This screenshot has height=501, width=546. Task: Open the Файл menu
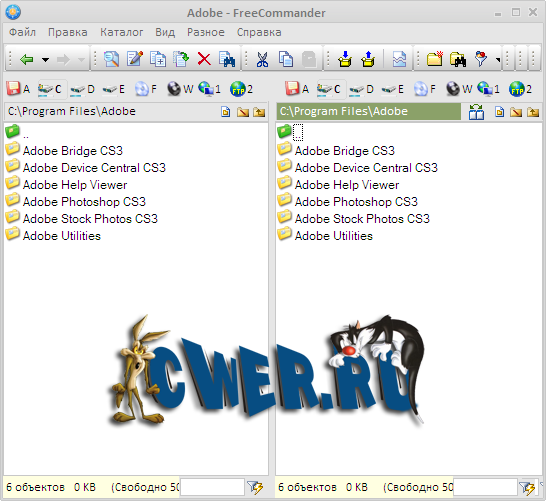22,32
